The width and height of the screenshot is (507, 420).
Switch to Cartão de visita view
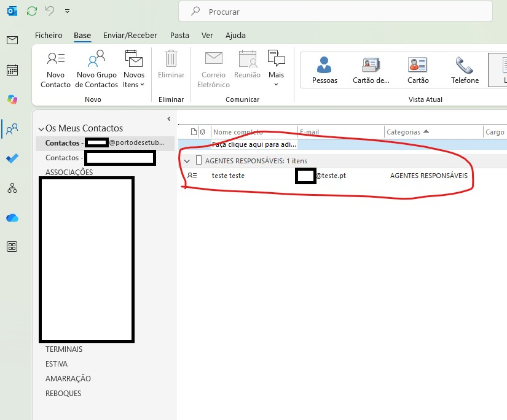[x=371, y=70]
